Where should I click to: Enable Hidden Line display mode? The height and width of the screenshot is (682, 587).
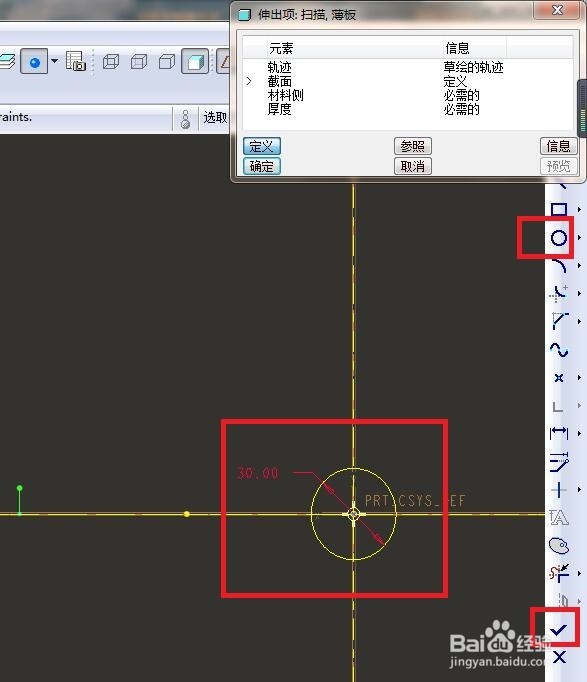(139, 62)
